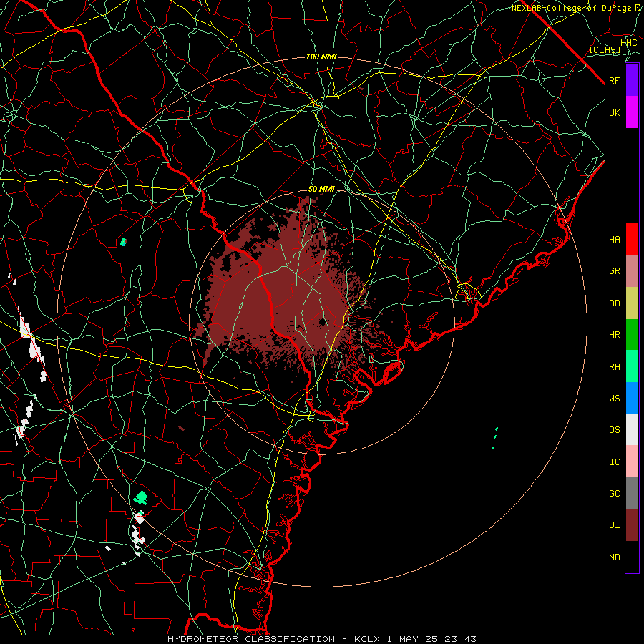Click the HA legend label
Screen dimensions: 644x644
[x=615, y=239]
